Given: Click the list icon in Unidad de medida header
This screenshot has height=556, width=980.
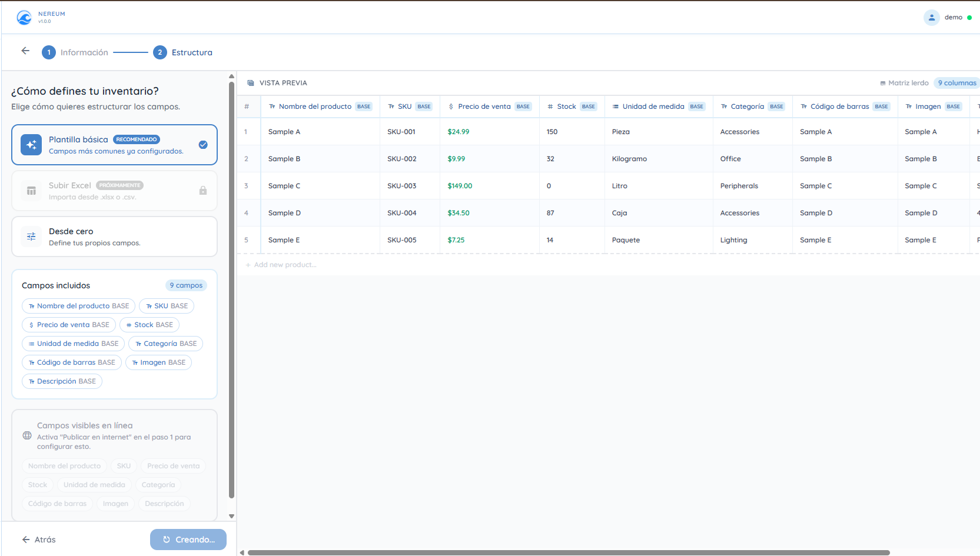Looking at the screenshot, I should (x=616, y=106).
